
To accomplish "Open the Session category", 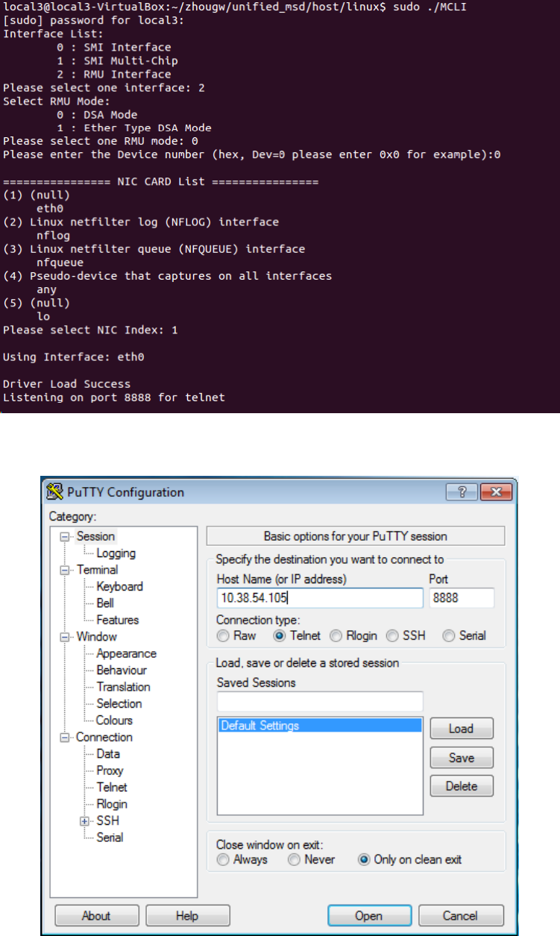I will pos(95,536).
